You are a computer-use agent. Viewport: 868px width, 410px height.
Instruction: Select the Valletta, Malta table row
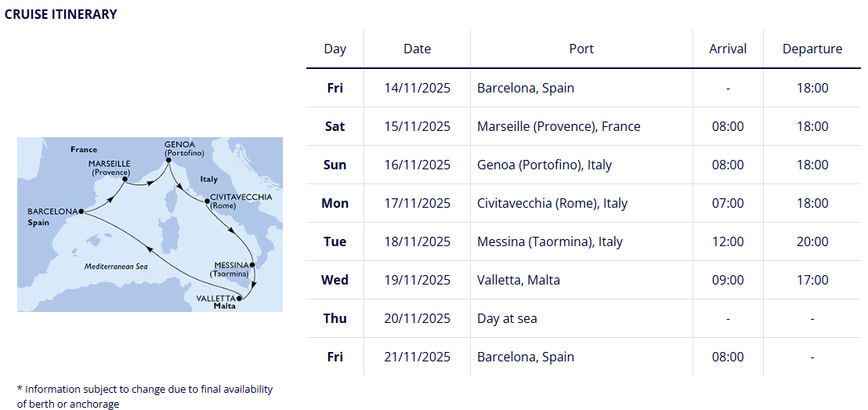519,280
